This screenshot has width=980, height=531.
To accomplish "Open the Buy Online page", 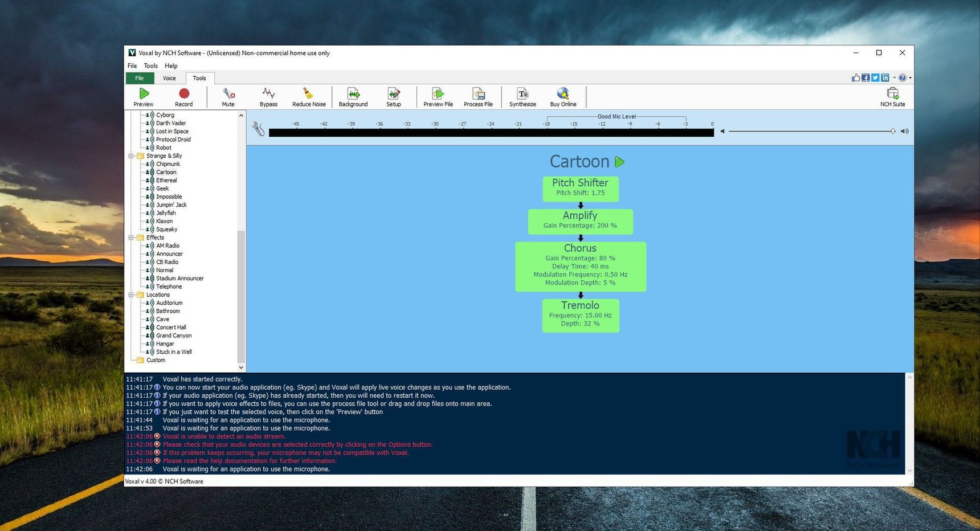I will click(x=563, y=97).
